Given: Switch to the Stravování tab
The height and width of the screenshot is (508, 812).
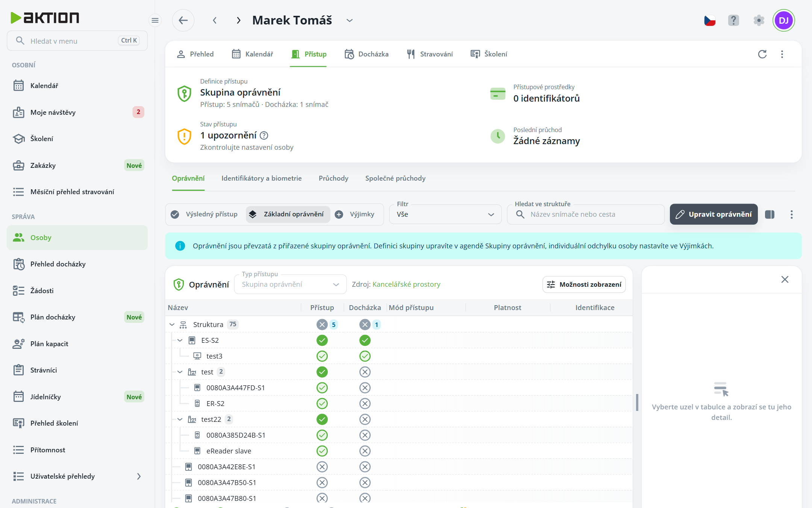Looking at the screenshot, I should [x=430, y=54].
